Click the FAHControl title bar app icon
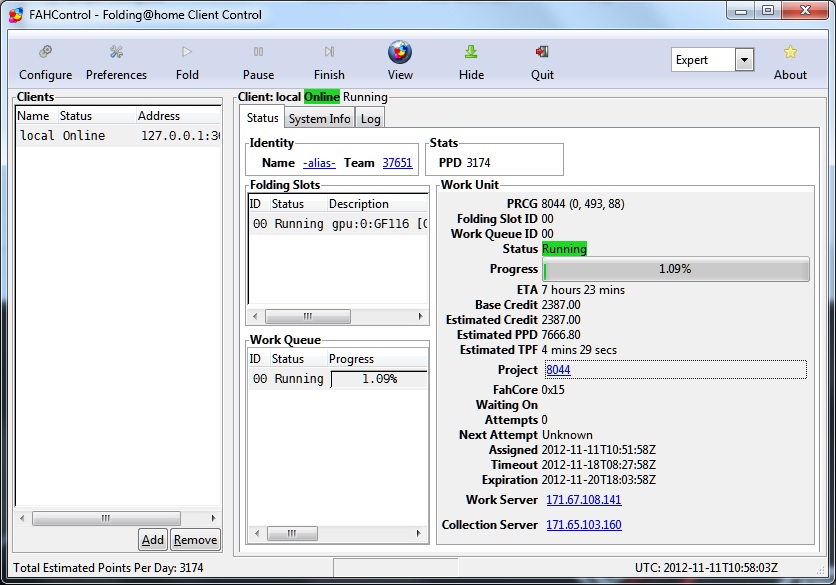836x585 pixels. click(16, 15)
